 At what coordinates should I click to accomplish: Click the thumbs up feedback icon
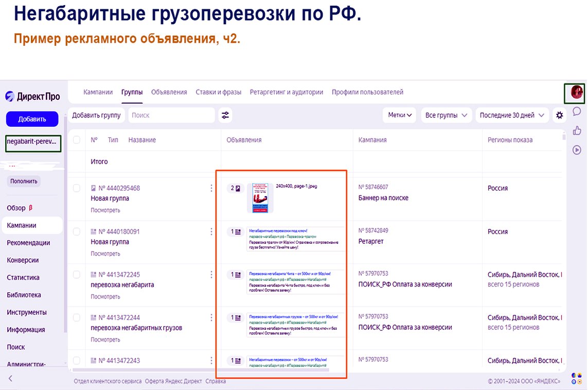[x=577, y=131]
